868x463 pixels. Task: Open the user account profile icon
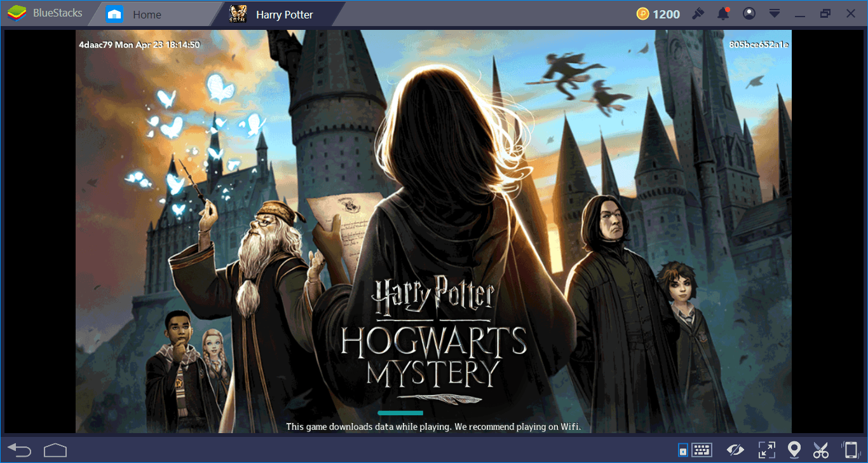tap(749, 13)
